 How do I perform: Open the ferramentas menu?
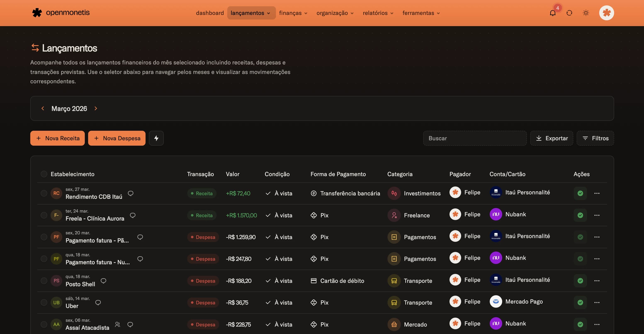(421, 13)
